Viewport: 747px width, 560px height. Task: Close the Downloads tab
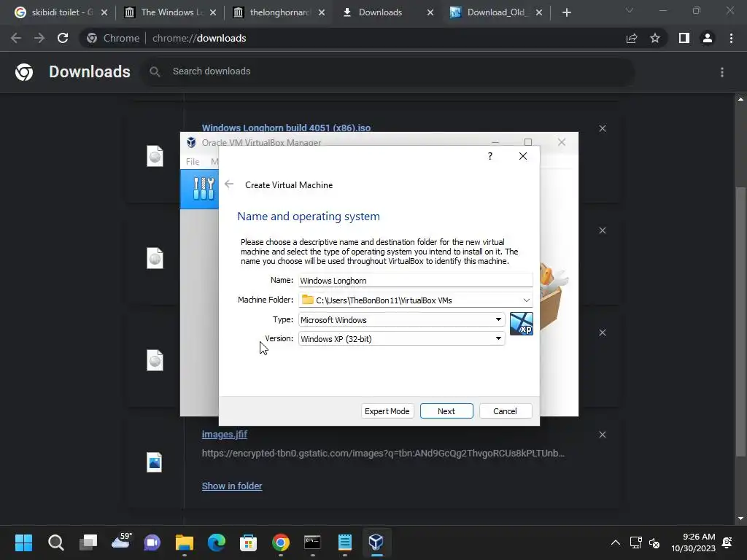430,12
